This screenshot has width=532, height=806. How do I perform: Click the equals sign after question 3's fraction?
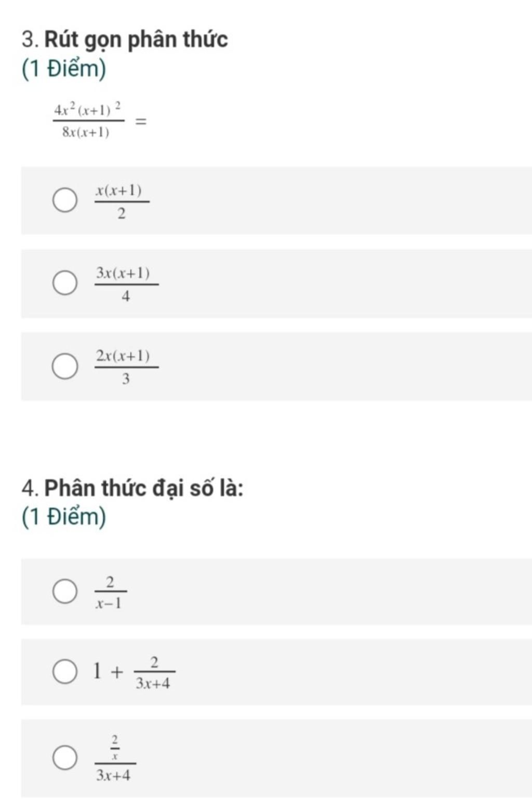pyautogui.click(x=141, y=122)
